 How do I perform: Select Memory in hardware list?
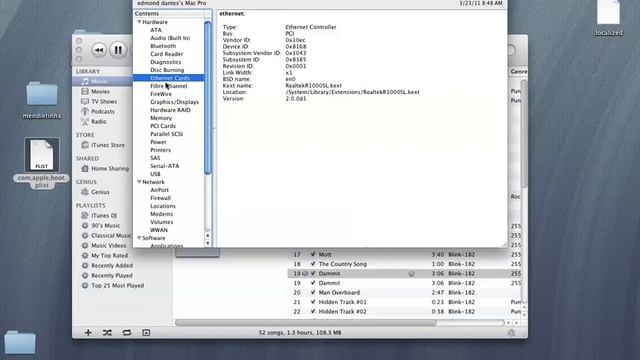click(161, 118)
